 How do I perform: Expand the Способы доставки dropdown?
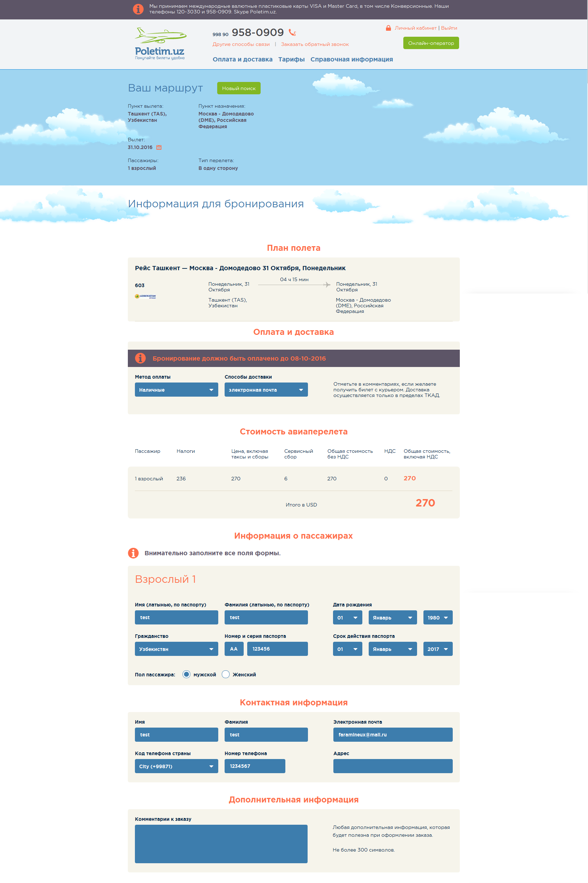pos(266,390)
